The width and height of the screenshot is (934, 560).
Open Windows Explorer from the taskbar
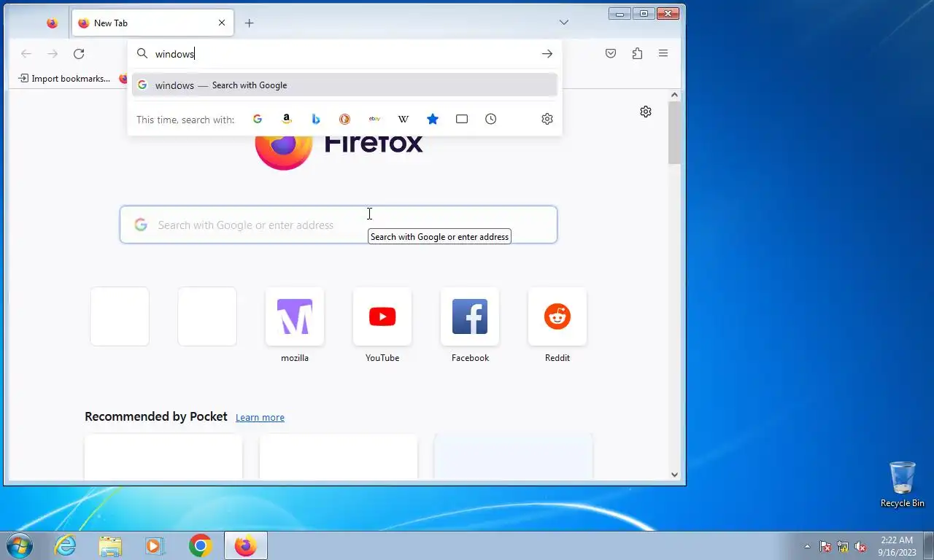point(110,545)
